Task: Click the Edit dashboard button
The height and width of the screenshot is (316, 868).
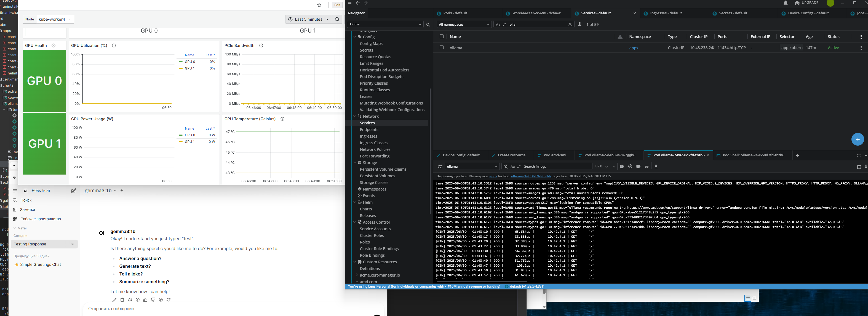Action: (x=337, y=5)
